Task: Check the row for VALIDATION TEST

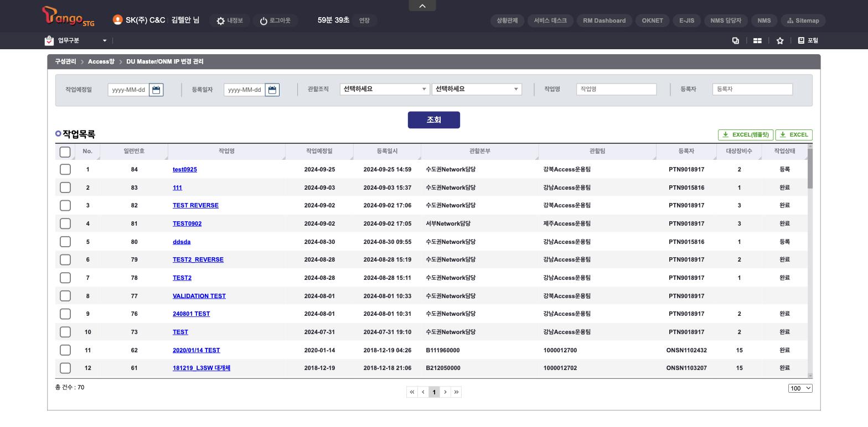Action: pos(65,296)
